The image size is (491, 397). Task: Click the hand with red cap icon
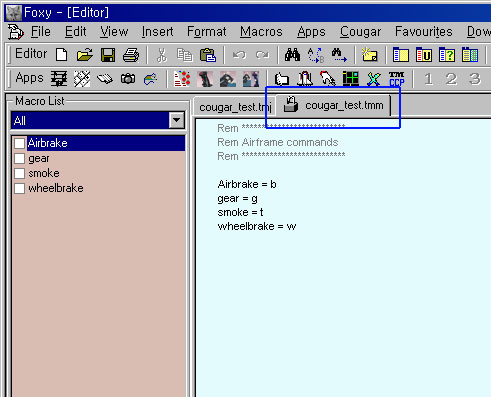coord(328,79)
